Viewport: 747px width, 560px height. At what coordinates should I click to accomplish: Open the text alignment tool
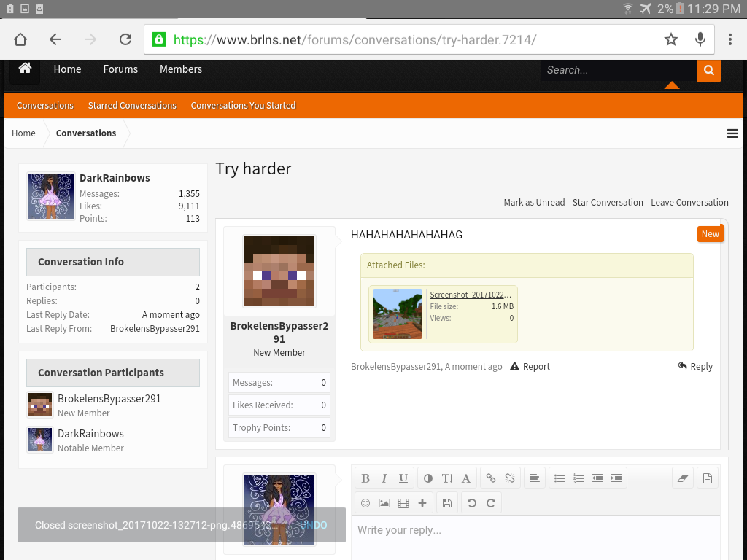point(535,478)
